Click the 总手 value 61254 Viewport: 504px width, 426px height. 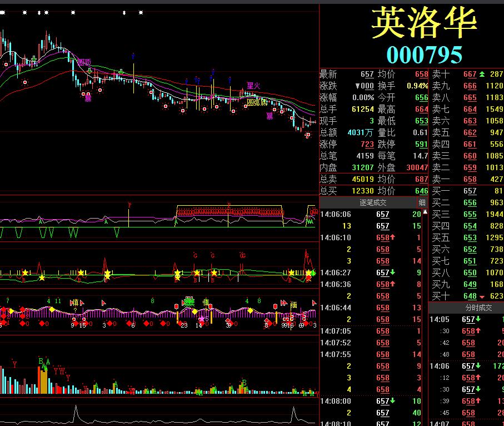[362, 109]
